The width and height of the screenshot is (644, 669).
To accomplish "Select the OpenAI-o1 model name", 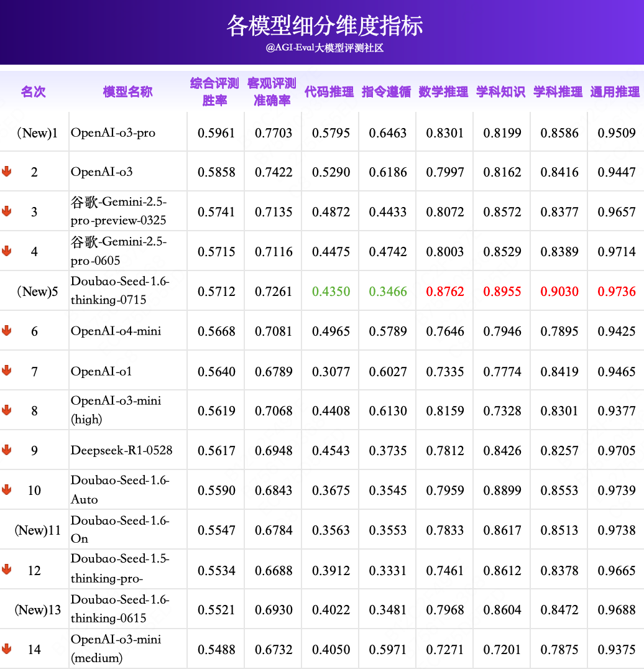I will (x=101, y=371).
